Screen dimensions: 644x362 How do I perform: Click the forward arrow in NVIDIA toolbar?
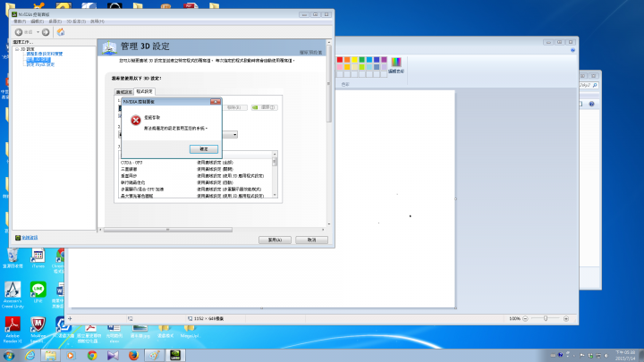[x=46, y=32]
